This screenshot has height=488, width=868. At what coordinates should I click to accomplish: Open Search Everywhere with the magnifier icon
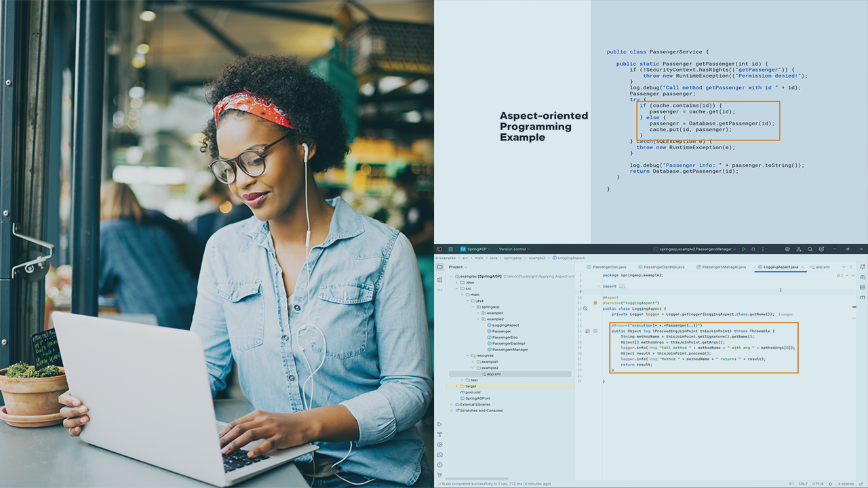(810, 249)
